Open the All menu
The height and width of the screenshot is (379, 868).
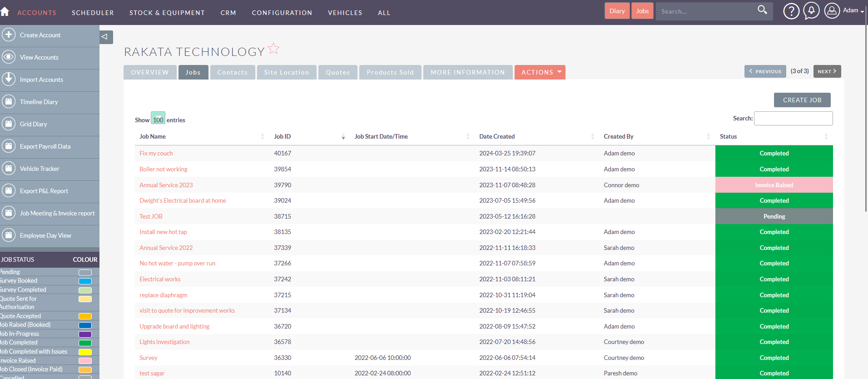pyautogui.click(x=384, y=13)
